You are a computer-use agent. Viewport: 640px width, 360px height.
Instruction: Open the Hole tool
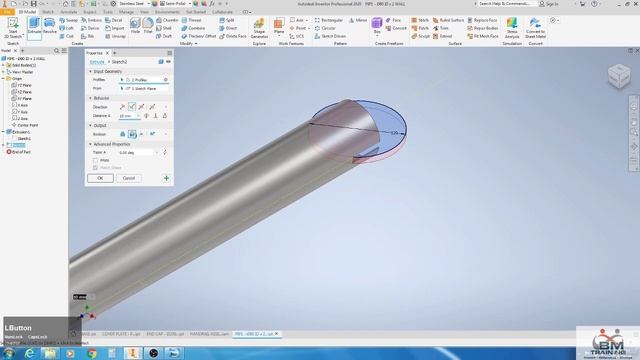click(x=135, y=26)
